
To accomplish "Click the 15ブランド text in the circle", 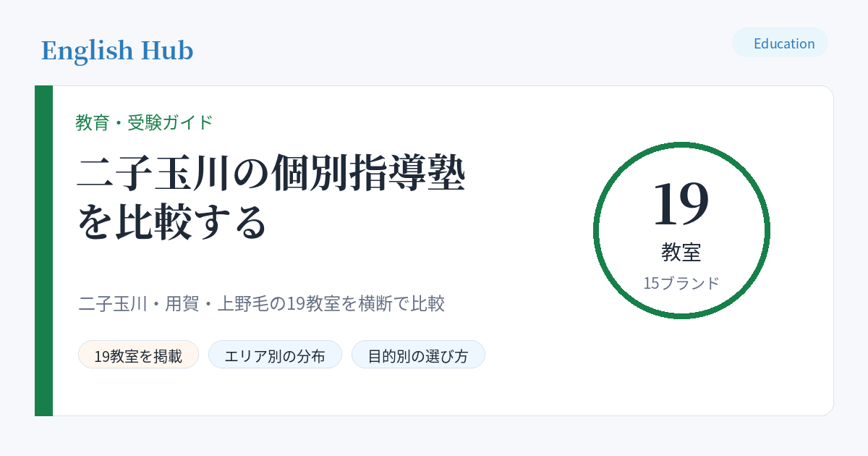I will (x=681, y=283).
